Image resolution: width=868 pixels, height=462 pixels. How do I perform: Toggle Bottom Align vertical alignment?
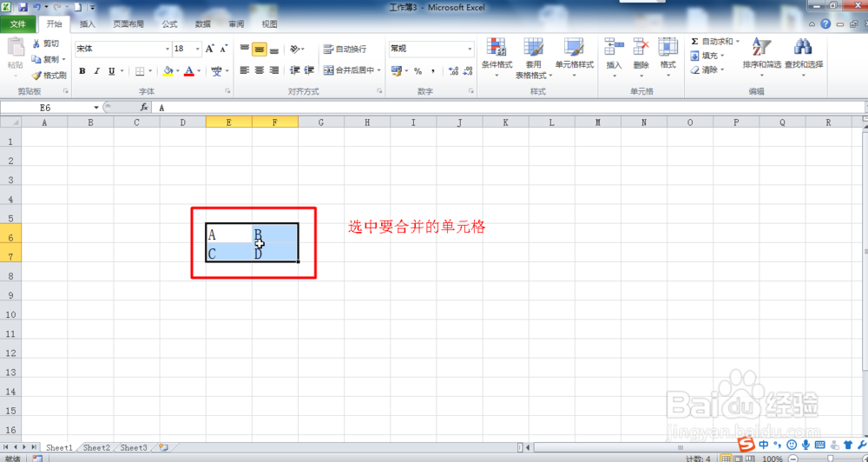click(x=274, y=49)
